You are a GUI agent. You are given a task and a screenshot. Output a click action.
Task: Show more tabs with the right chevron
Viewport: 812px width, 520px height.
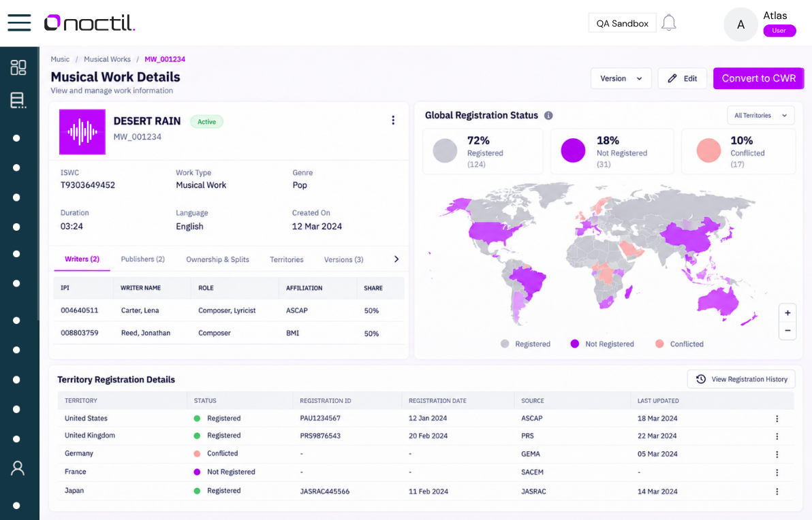[396, 259]
